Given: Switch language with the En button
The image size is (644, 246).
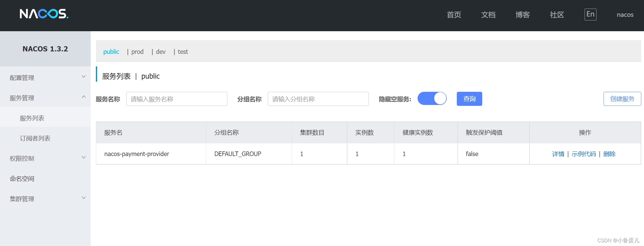Looking at the screenshot, I should tap(590, 14).
